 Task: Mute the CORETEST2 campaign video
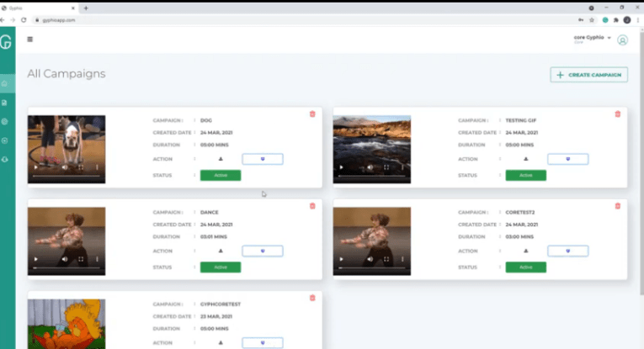[x=370, y=259]
